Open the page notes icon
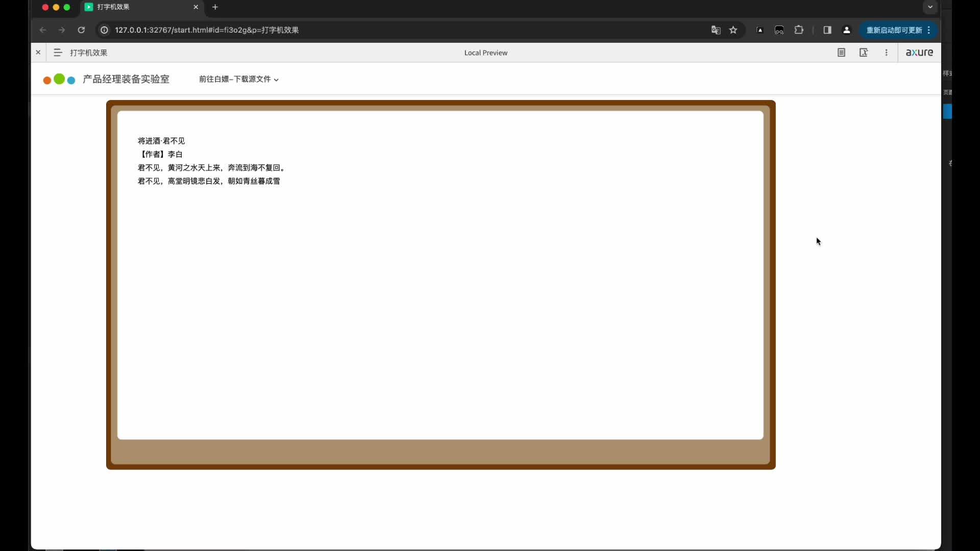Screen dimensions: 980x551 841,53
